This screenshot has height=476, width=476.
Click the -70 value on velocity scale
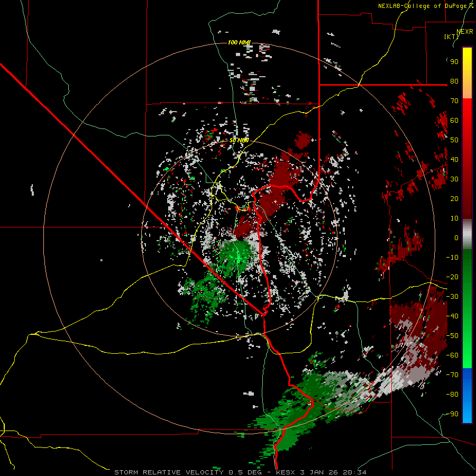(x=452, y=375)
